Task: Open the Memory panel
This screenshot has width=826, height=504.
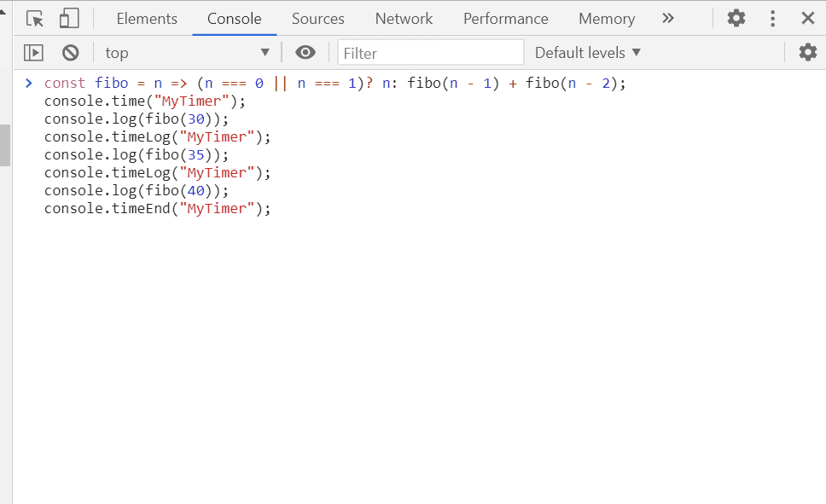Action: point(606,18)
